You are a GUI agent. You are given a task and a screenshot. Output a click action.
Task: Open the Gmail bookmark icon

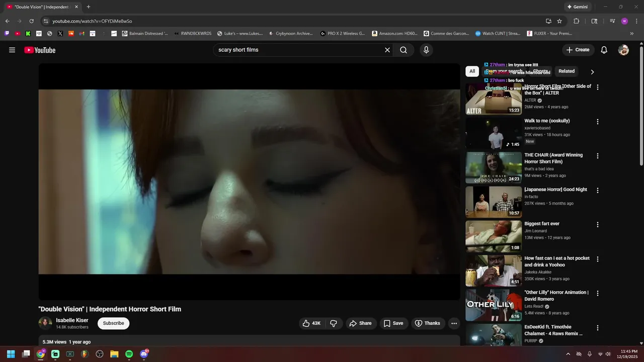click(x=82, y=33)
